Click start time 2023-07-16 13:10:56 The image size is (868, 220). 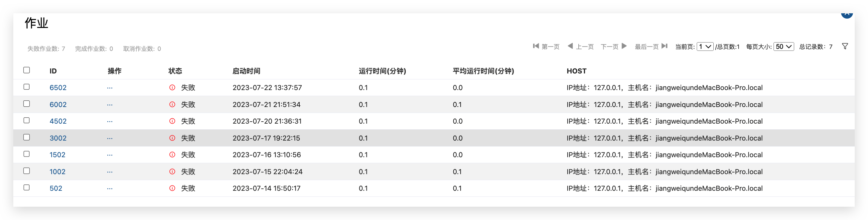click(x=267, y=155)
